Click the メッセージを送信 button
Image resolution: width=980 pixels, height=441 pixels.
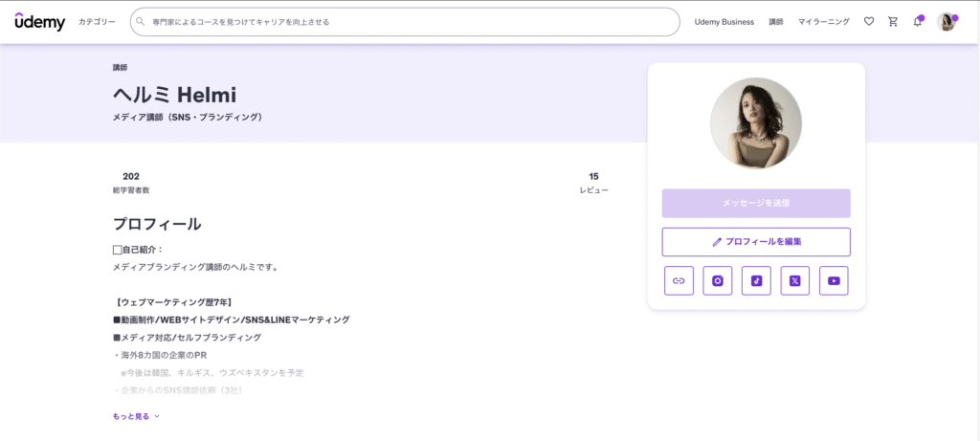756,203
